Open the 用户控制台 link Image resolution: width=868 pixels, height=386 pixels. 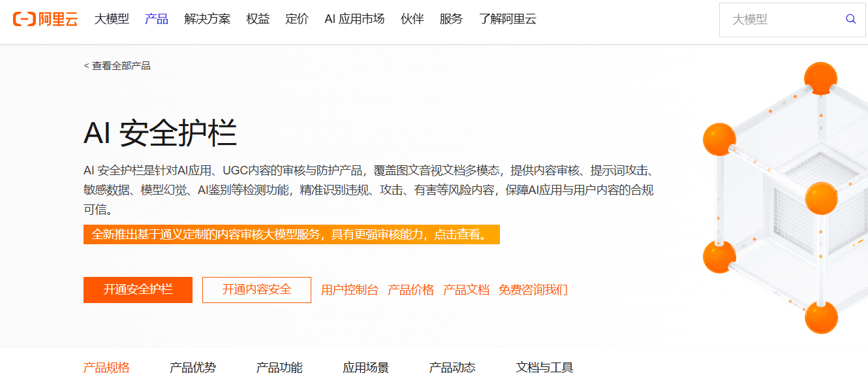(x=350, y=290)
